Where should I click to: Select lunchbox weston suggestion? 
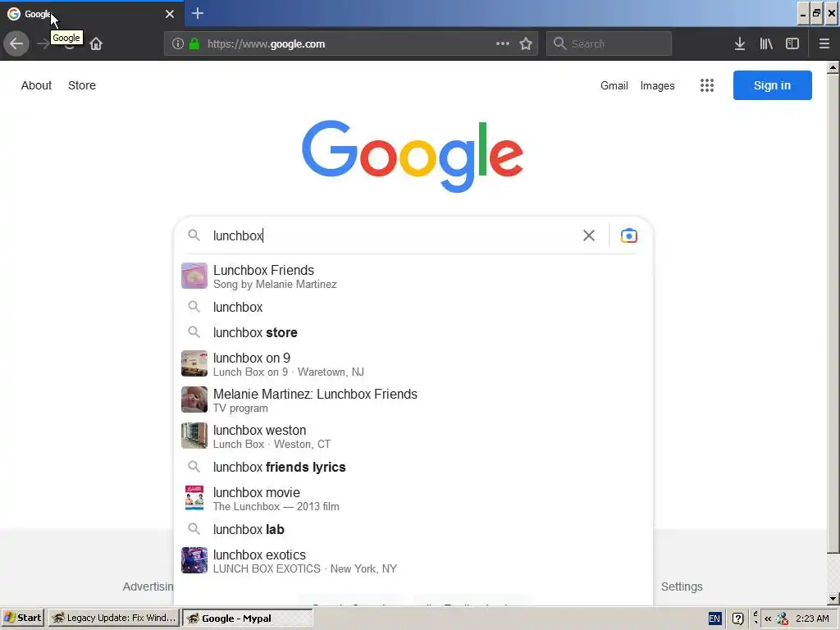click(x=413, y=436)
